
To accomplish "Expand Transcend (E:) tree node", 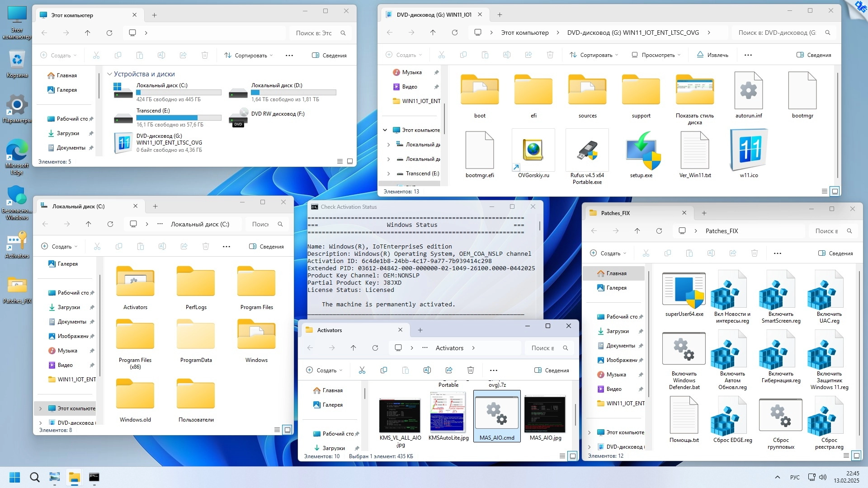I will coord(388,174).
